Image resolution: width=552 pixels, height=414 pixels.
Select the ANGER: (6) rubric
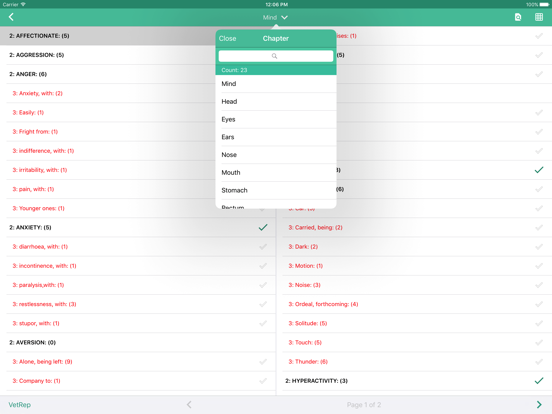tap(28, 74)
